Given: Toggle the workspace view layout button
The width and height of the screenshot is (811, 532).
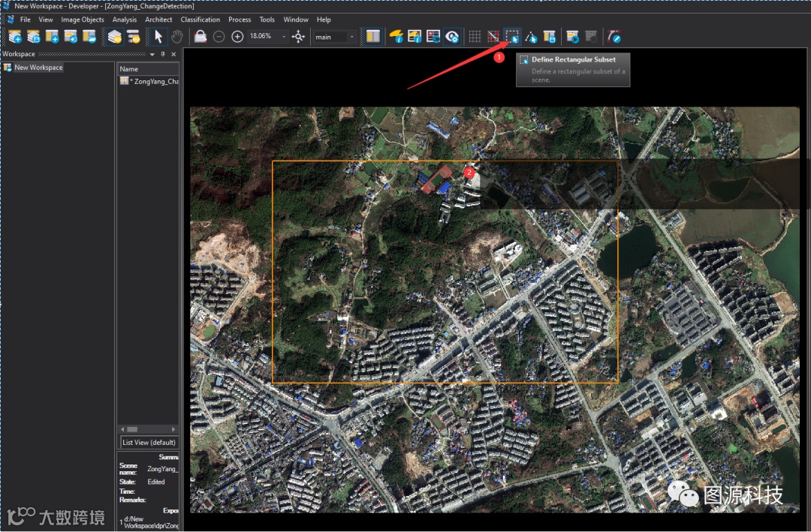Looking at the screenshot, I should [x=373, y=36].
